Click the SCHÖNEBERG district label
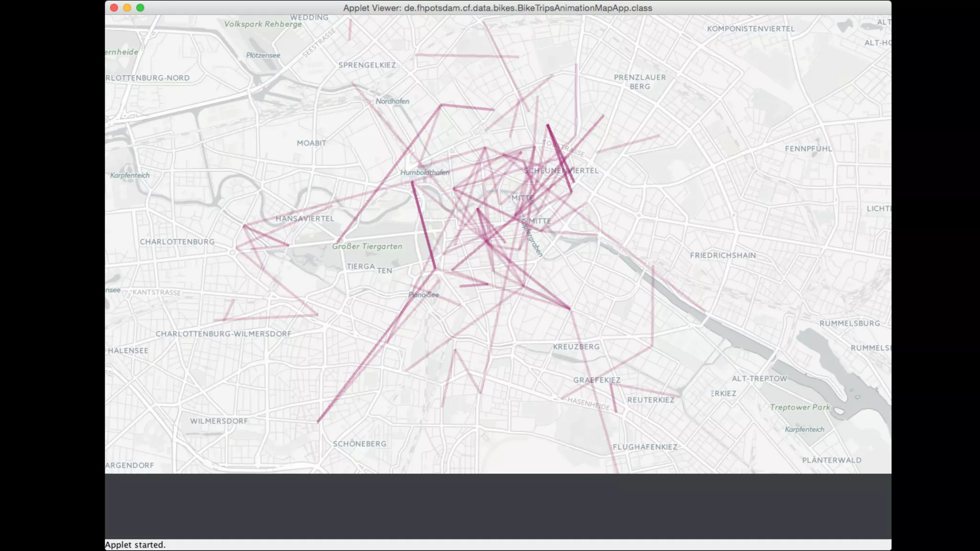This screenshot has width=980, height=551. click(359, 444)
